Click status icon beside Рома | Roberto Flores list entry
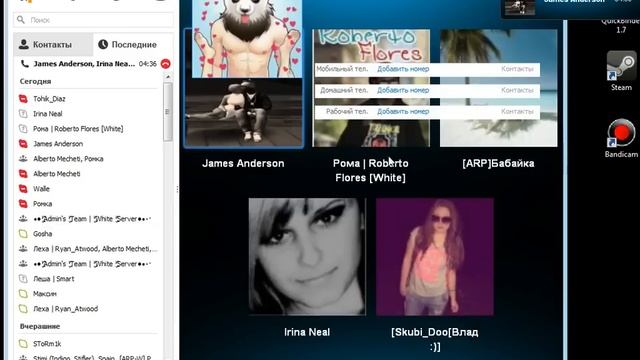This screenshot has width=640, height=360. coord(23,129)
